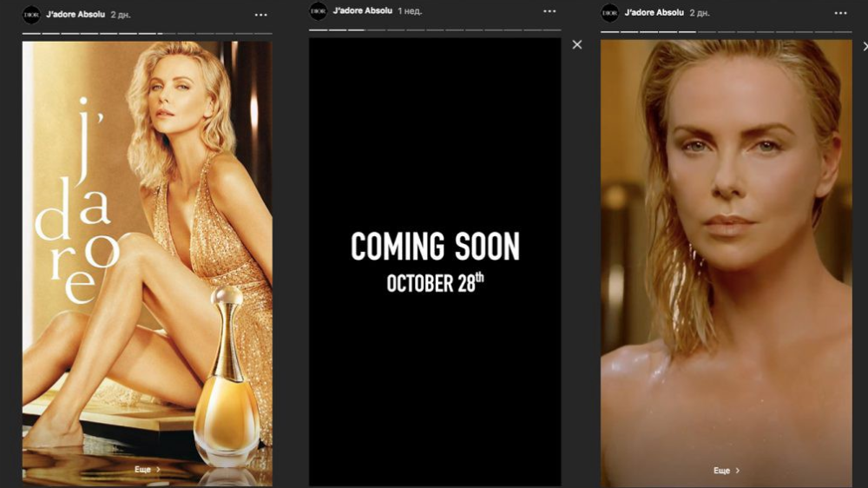Click left story progress bar

click(x=148, y=34)
